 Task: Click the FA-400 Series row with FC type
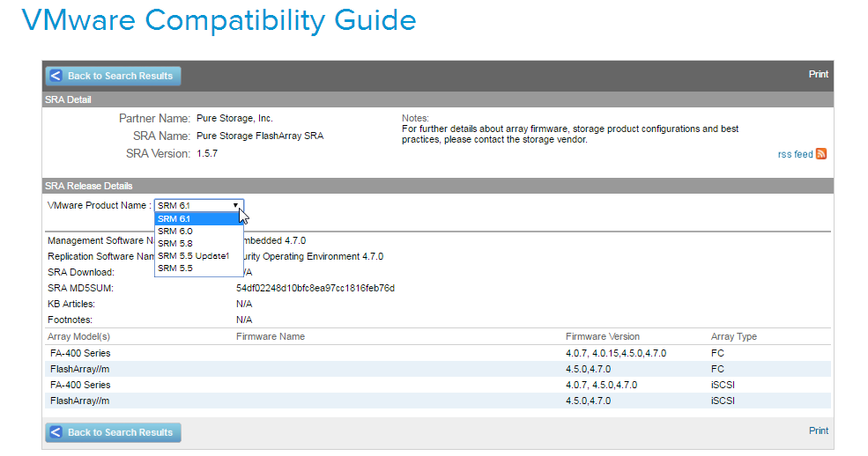(x=437, y=353)
